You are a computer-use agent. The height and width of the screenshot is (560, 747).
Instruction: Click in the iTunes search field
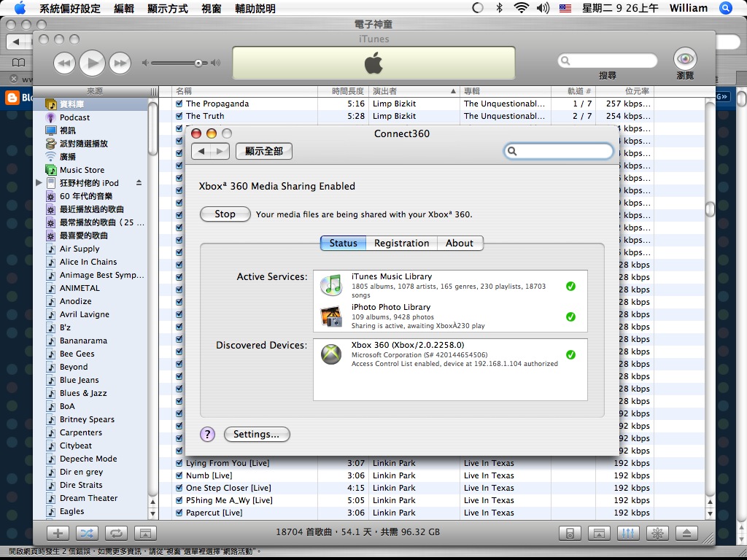click(x=608, y=61)
